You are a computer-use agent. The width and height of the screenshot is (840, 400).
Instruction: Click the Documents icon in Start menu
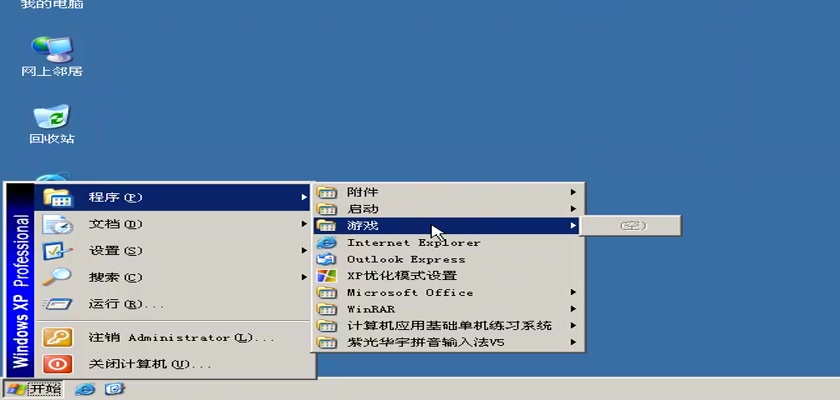(58, 224)
